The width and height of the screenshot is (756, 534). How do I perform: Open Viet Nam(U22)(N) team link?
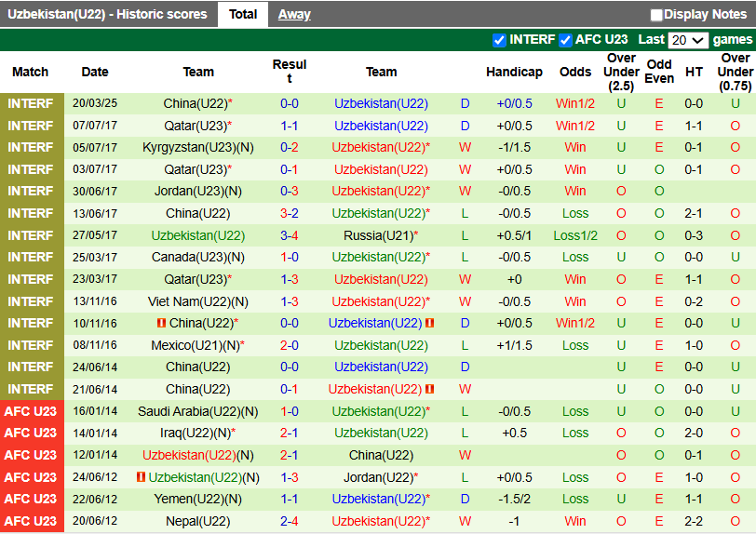[x=198, y=301]
